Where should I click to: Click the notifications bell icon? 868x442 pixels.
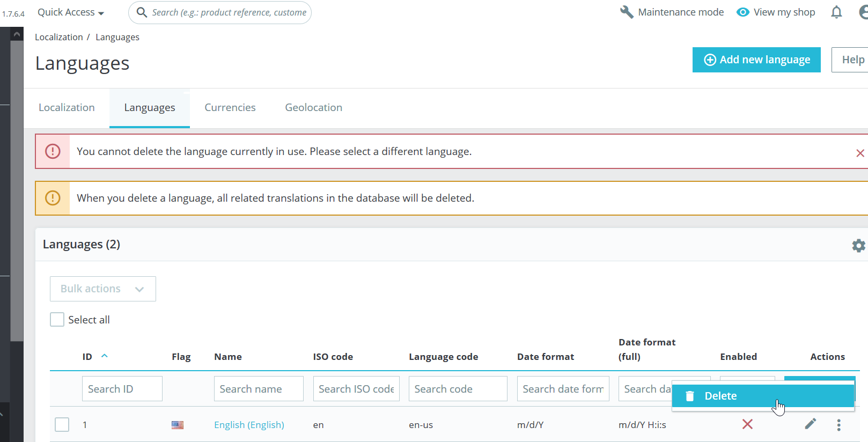coord(836,12)
